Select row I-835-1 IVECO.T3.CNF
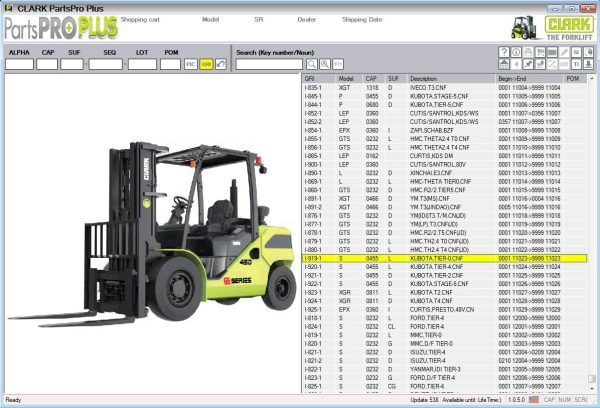Viewport: 600px width, 408px height. [x=445, y=88]
